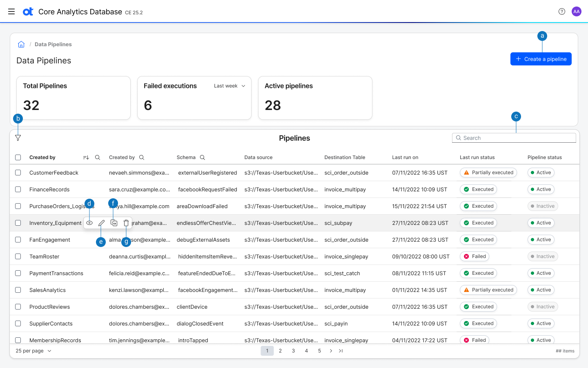588x368 pixels.
Task: Open the table filter panel
Action: click(x=18, y=138)
